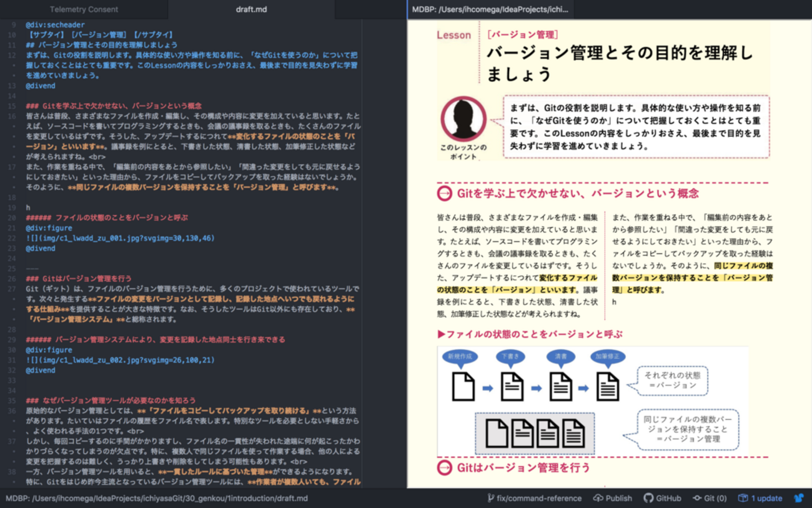The height and width of the screenshot is (508, 812).
Task: Click the '## Gitはバージョン管理を行う' source line
Action: coord(79,279)
